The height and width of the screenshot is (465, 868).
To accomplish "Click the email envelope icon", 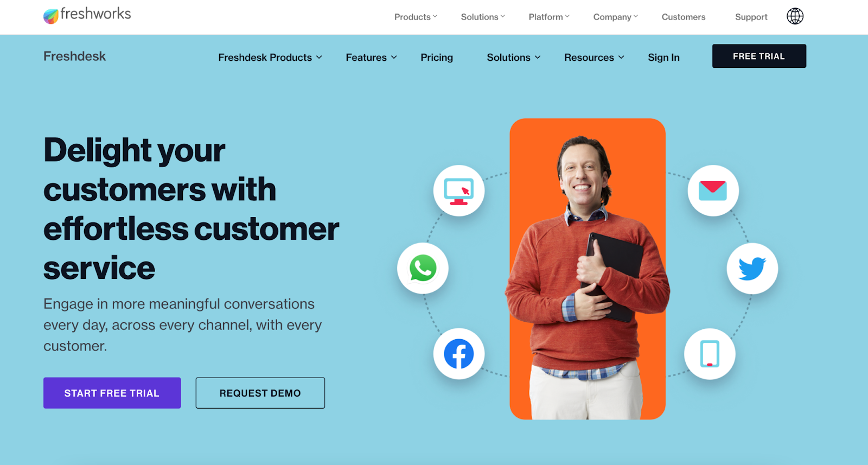I will (x=713, y=190).
